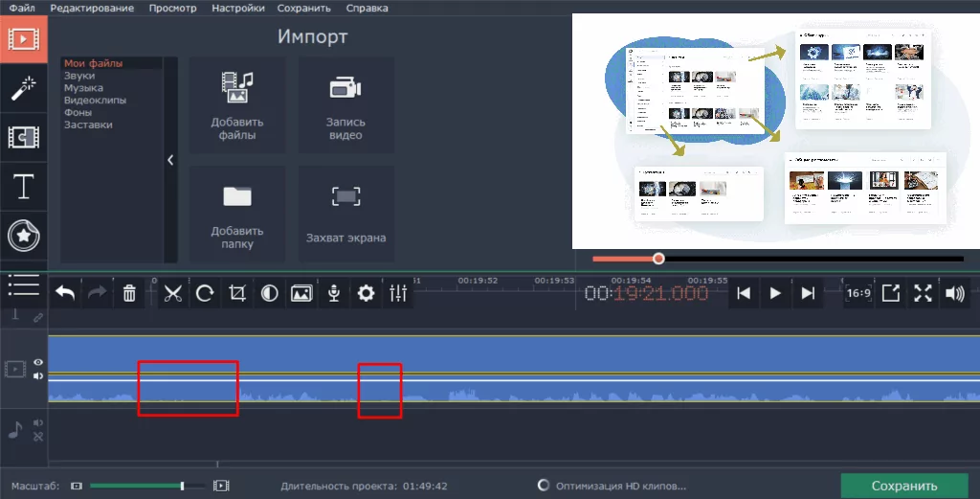
Task: Delete selected clip with trash icon
Action: [129, 293]
